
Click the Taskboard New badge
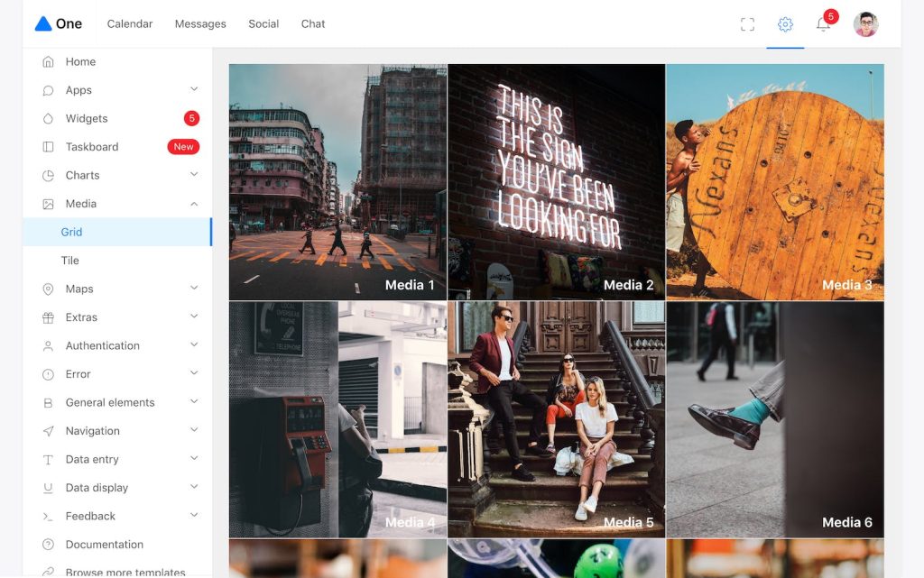pyautogui.click(x=183, y=147)
